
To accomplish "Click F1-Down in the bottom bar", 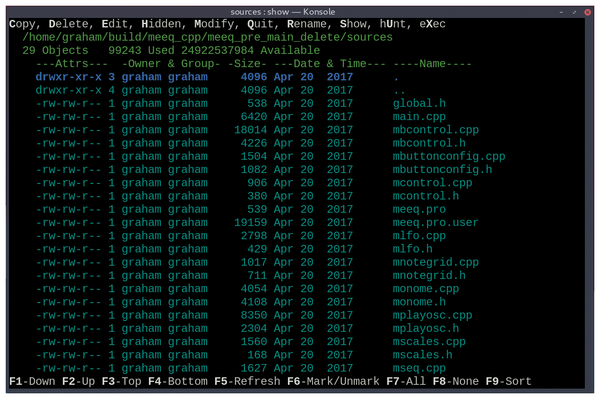I will tap(32, 381).
